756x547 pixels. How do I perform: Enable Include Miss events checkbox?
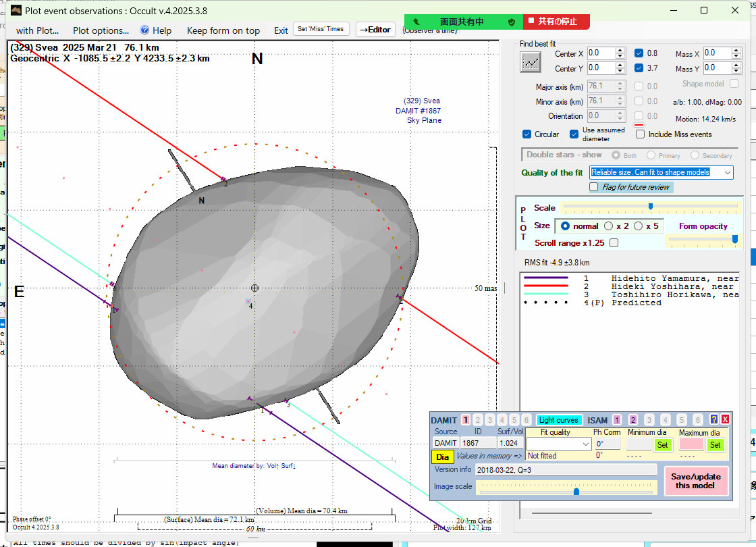tap(640, 134)
